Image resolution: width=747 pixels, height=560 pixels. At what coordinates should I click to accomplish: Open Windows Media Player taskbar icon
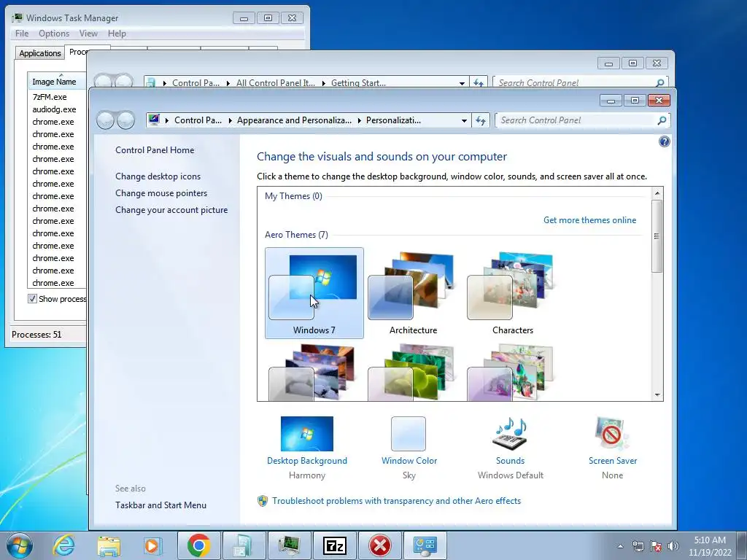tap(152, 545)
